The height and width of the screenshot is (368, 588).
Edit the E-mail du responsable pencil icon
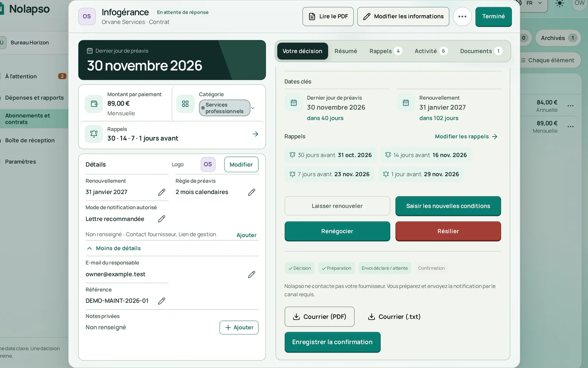click(x=252, y=274)
